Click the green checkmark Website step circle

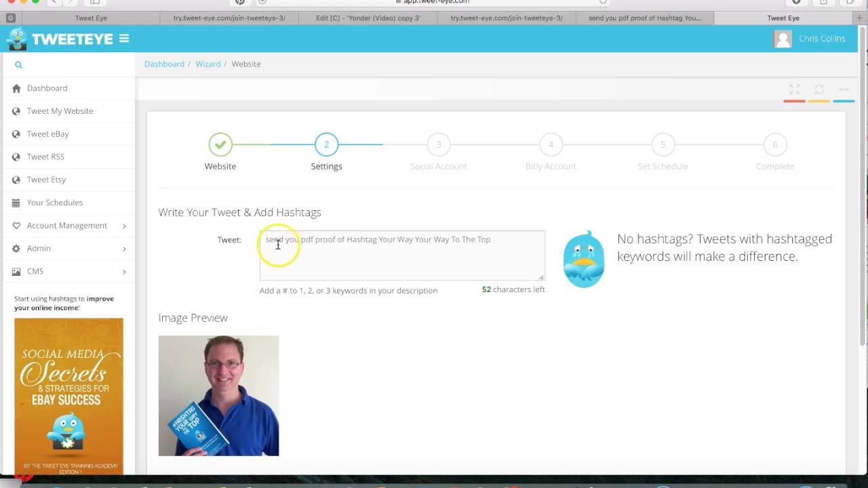tap(220, 144)
